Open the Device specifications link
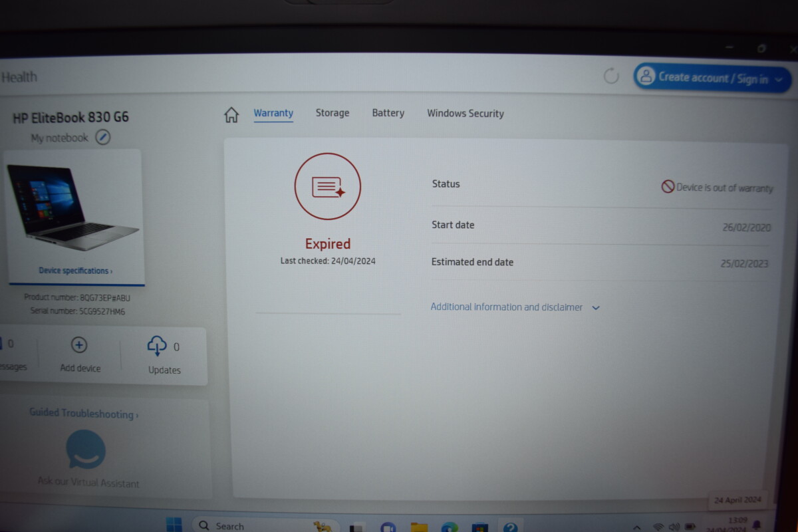Screen dimensions: 798x532 [75, 271]
